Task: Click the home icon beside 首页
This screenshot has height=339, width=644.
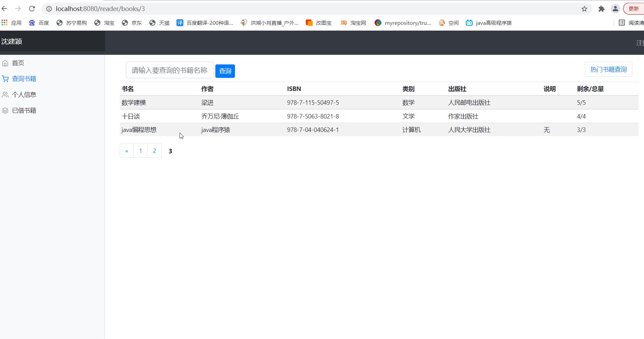Action: tap(5, 63)
